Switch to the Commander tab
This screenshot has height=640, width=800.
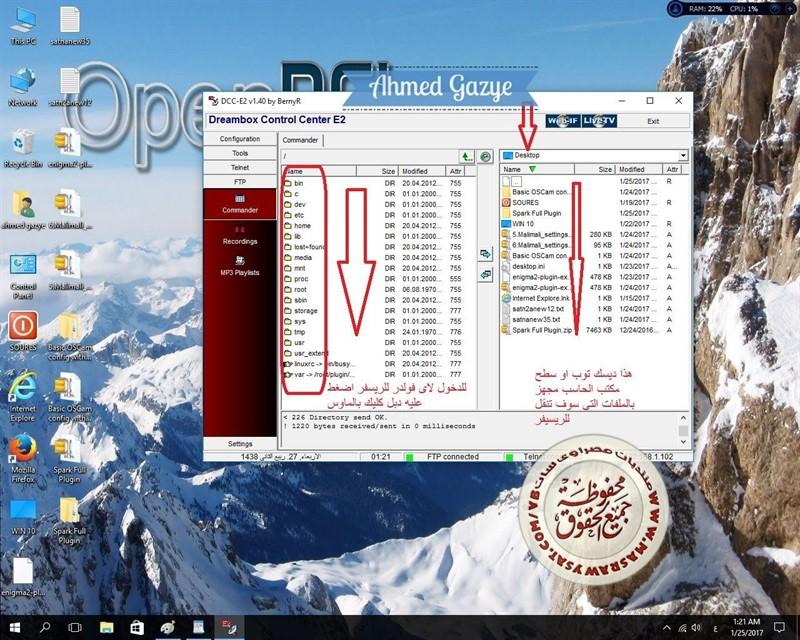point(301,140)
